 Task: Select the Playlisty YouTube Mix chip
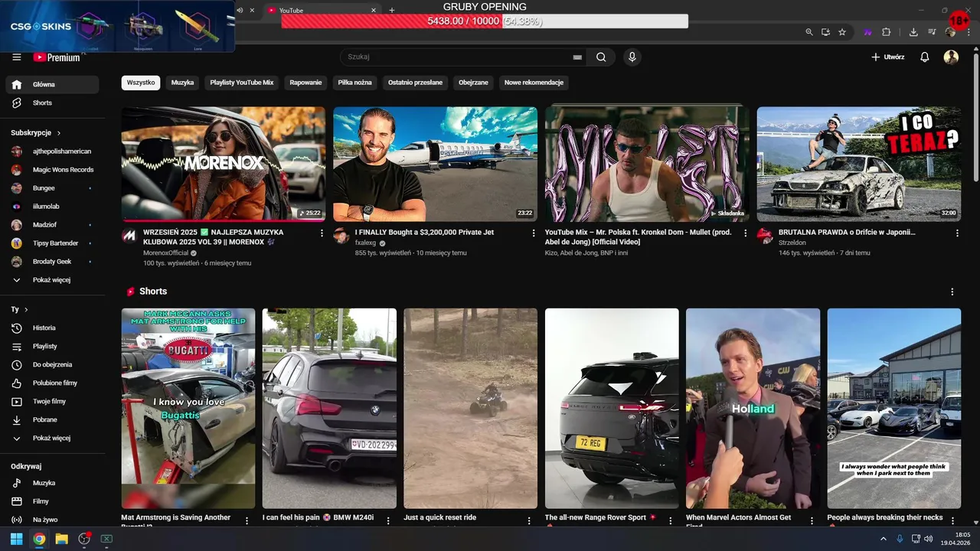(x=242, y=83)
